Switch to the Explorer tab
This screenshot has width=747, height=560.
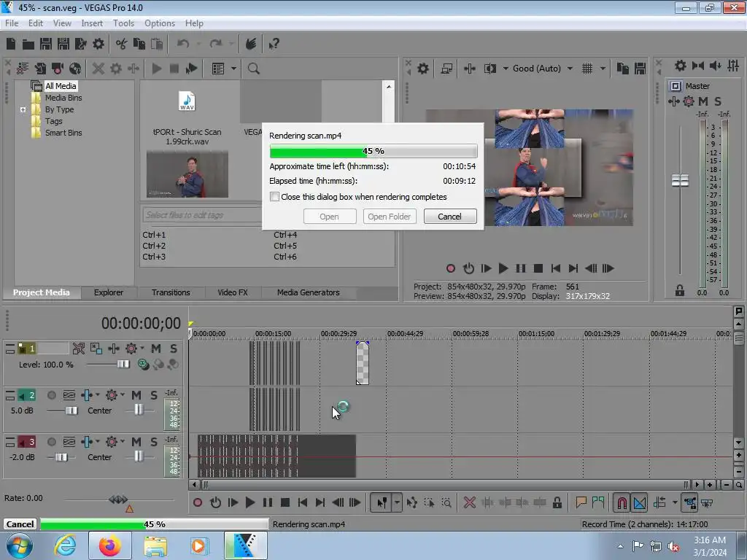(109, 292)
